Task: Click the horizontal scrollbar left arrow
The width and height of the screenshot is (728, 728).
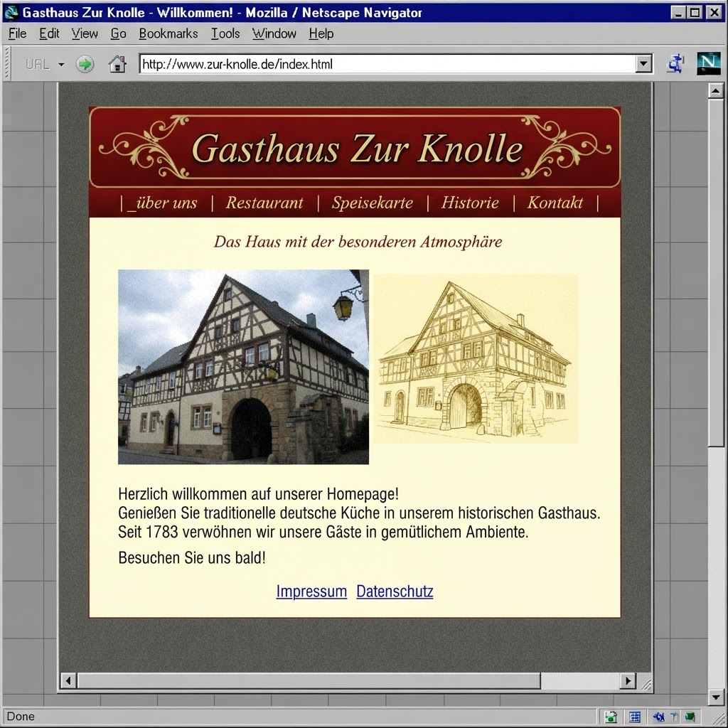Action: 68,681
